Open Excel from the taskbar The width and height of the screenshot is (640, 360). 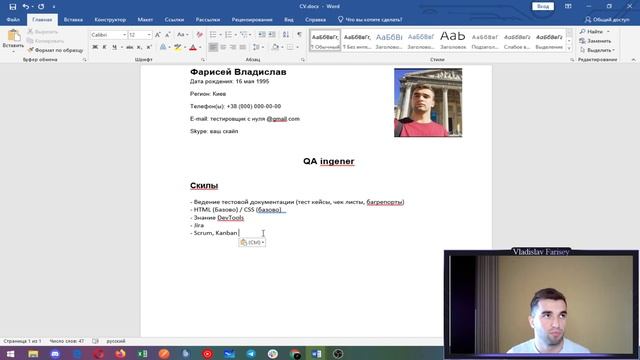pos(142,353)
